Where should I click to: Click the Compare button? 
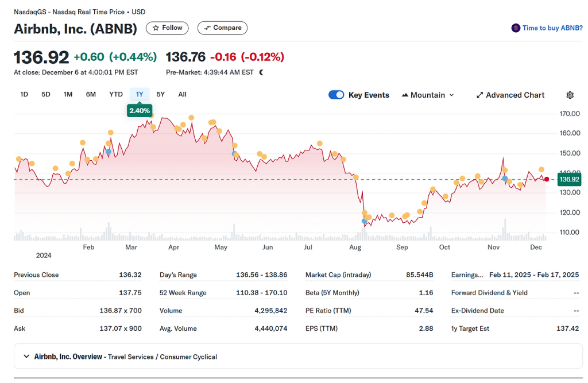[x=222, y=28]
